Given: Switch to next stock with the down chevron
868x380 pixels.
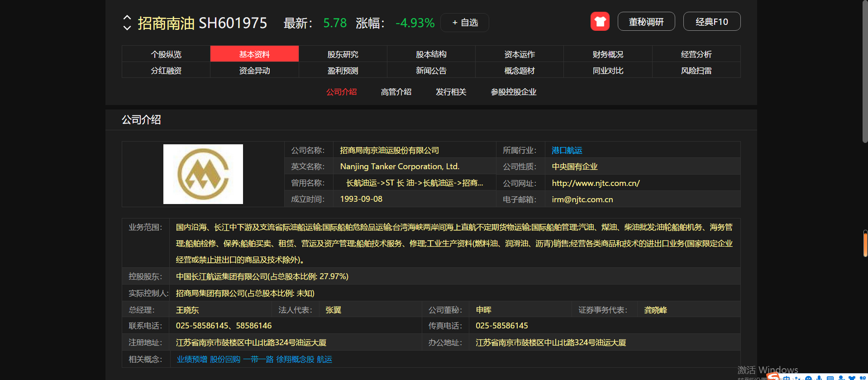Looking at the screenshot, I should pos(127,28).
